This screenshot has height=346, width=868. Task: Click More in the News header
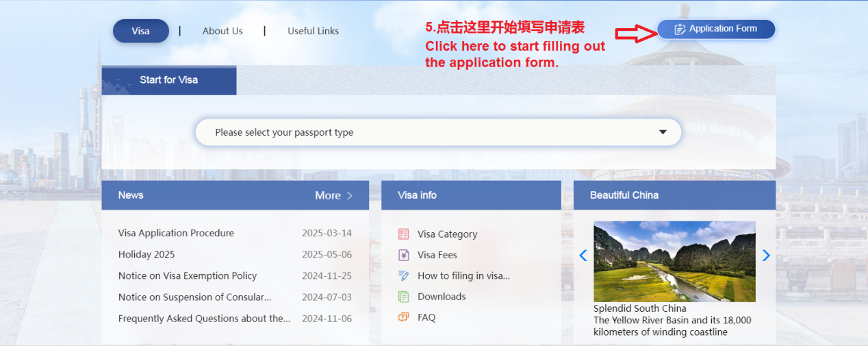tap(328, 195)
